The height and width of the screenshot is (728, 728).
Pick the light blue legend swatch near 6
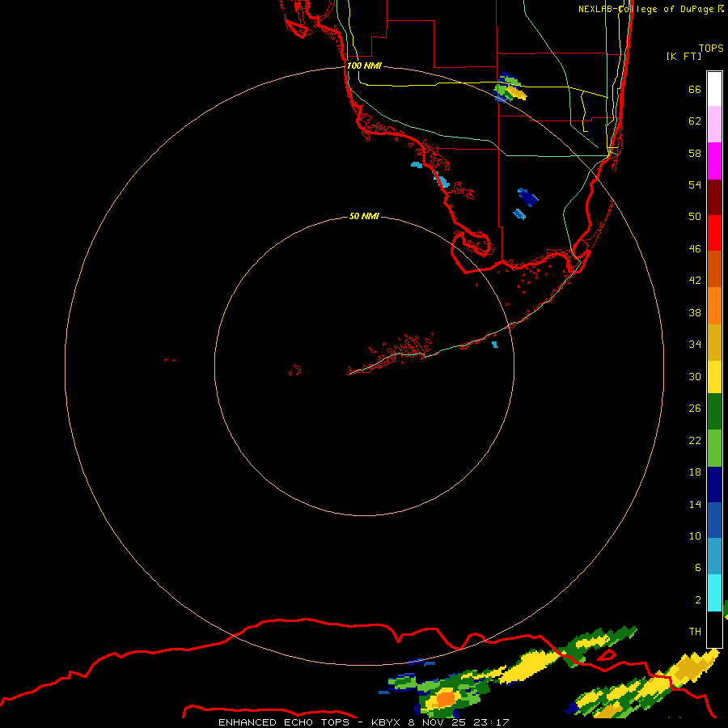[x=714, y=557]
